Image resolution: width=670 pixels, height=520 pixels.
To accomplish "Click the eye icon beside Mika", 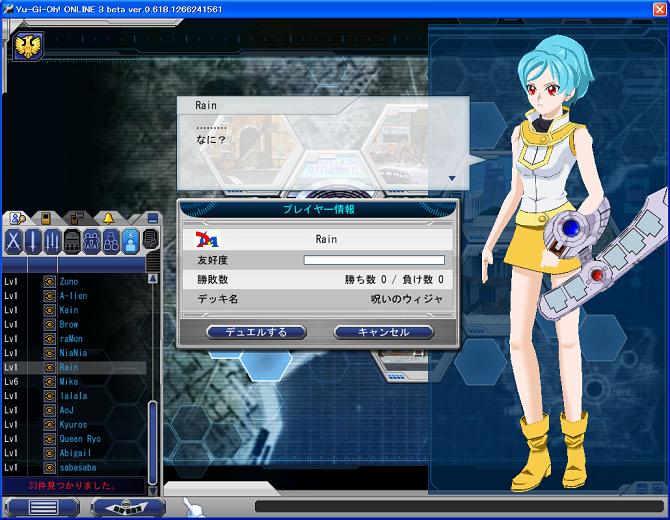I will pos(50,382).
